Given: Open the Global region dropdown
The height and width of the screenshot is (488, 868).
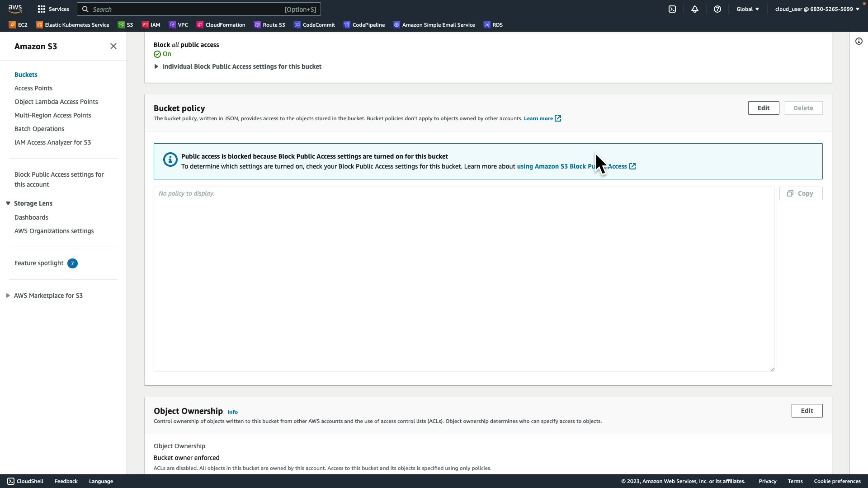Looking at the screenshot, I should [x=748, y=9].
